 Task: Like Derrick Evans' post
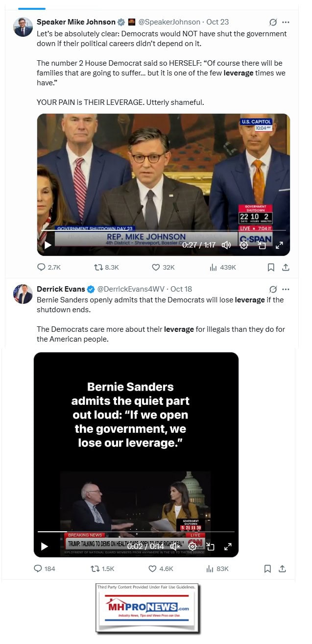[x=152, y=569]
